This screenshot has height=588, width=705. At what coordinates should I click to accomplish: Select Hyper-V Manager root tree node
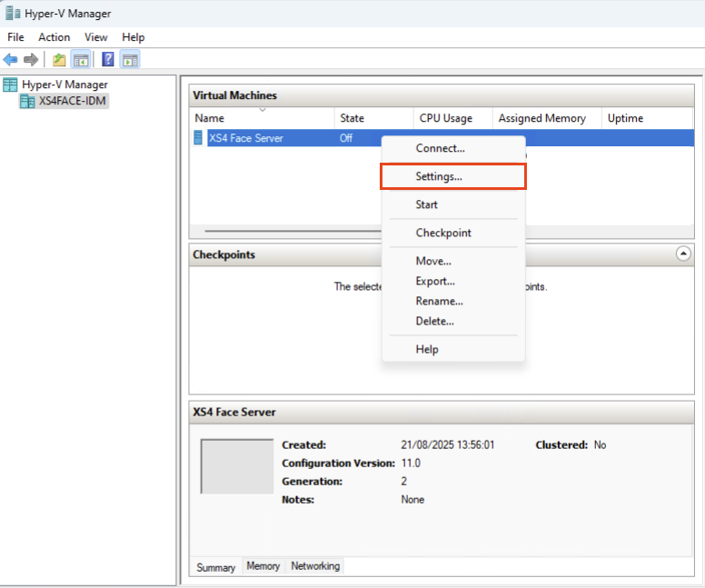(x=65, y=85)
